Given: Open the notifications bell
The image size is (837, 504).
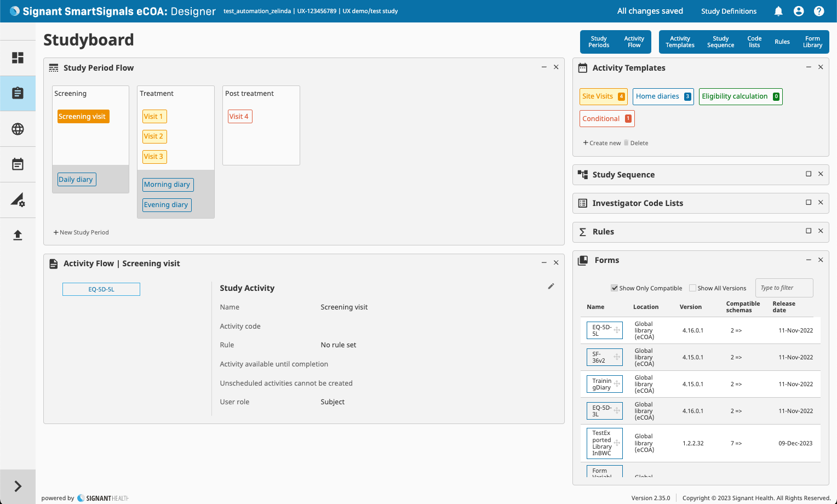Looking at the screenshot, I should [778, 11].
